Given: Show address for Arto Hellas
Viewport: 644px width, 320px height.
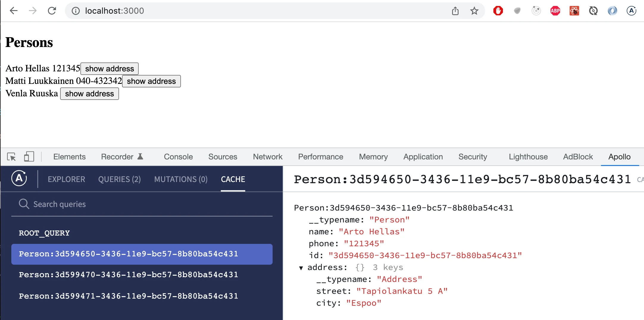Looking at the screenshot, I should [x=110, y=68].
